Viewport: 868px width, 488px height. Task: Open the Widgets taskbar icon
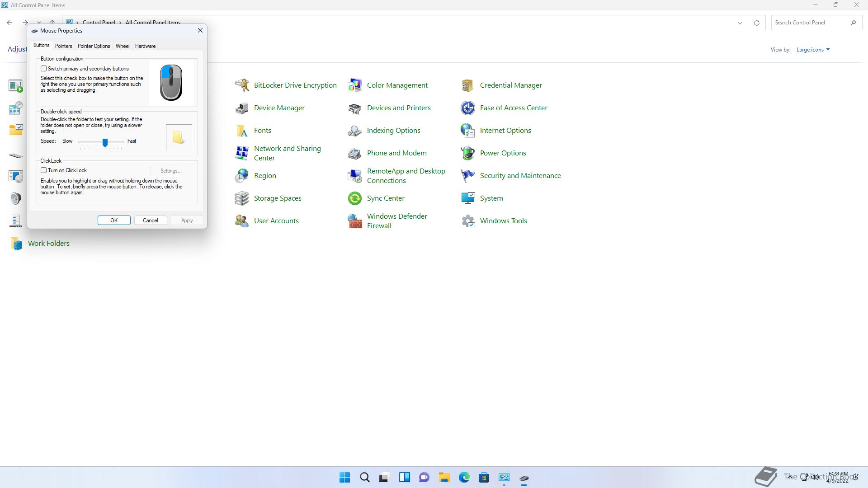pos(404,478)
